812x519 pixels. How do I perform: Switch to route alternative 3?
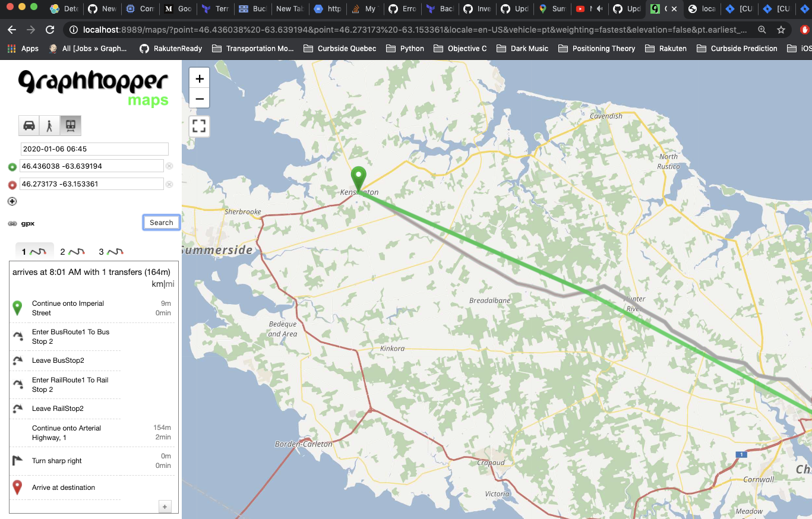coord(111,251)
